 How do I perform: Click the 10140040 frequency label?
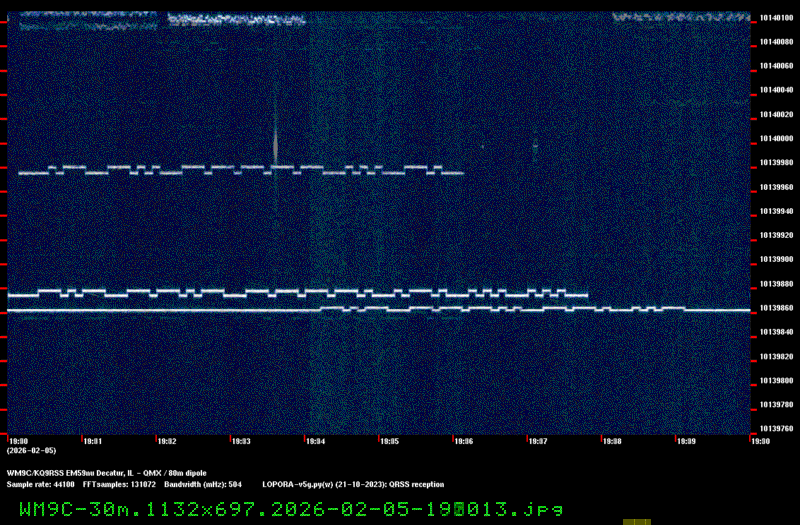click(x=776, y=90)
